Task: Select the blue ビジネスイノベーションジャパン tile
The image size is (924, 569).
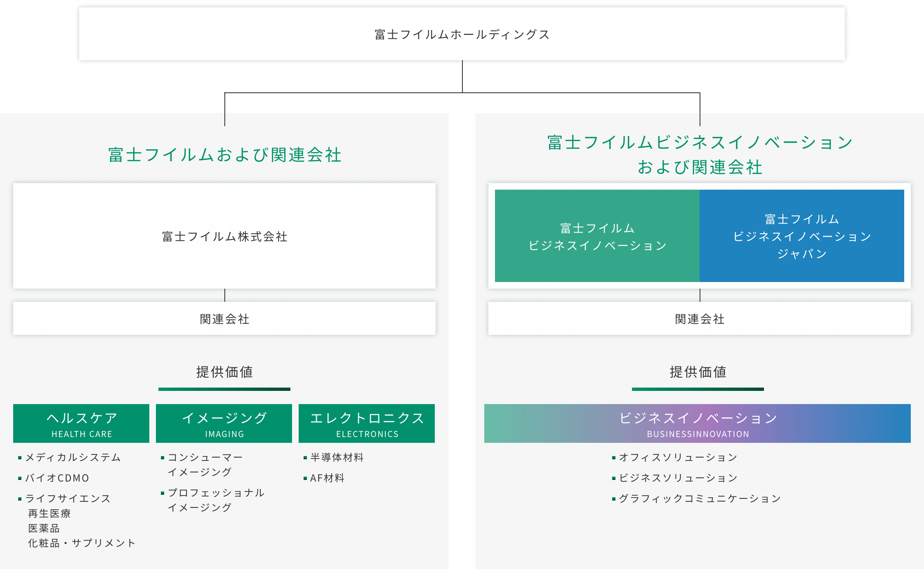Action: [x=802, y=236]
